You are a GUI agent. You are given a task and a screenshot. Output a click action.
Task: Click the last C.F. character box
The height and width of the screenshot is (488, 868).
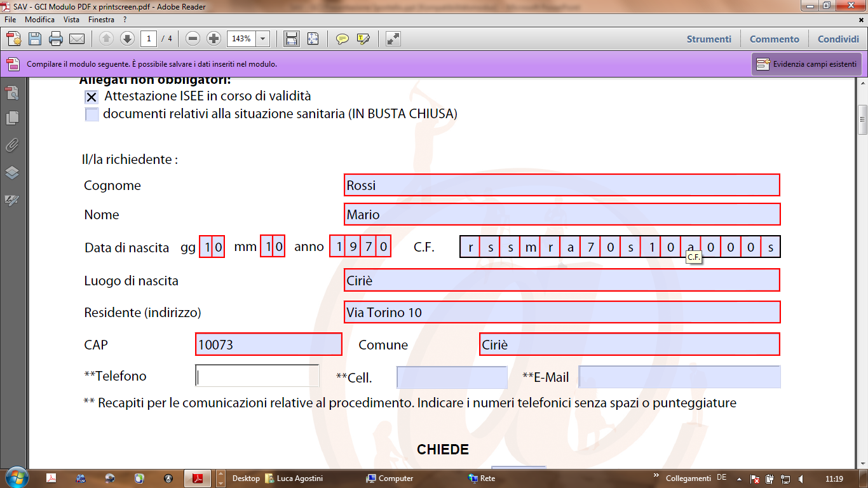click(x=771, y=247)
